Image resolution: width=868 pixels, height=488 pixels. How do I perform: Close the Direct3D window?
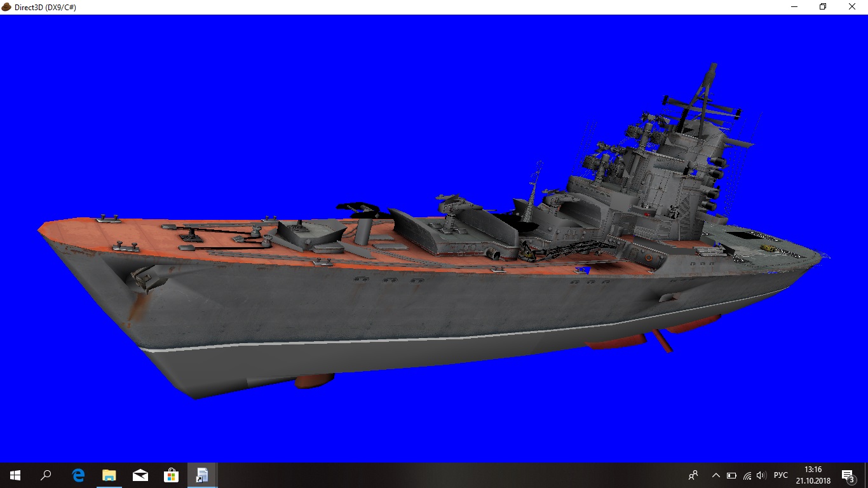tap(853, 7)
